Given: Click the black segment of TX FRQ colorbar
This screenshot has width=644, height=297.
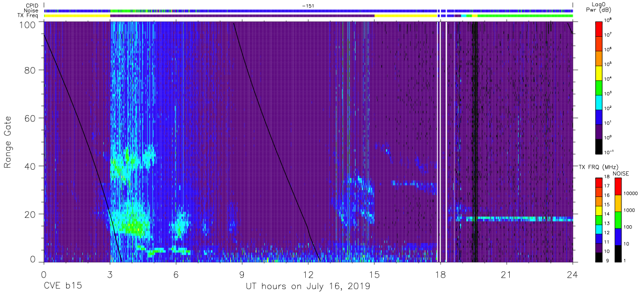Looking at the screenshot, I should pos(599,256).
